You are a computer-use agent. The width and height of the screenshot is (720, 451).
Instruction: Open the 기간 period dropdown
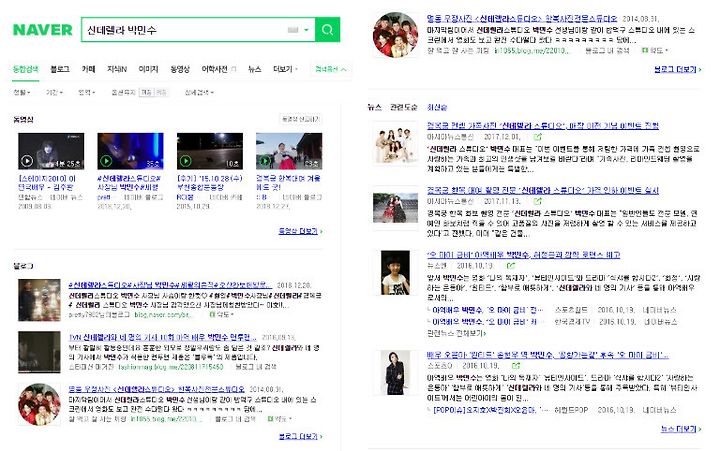54,92
